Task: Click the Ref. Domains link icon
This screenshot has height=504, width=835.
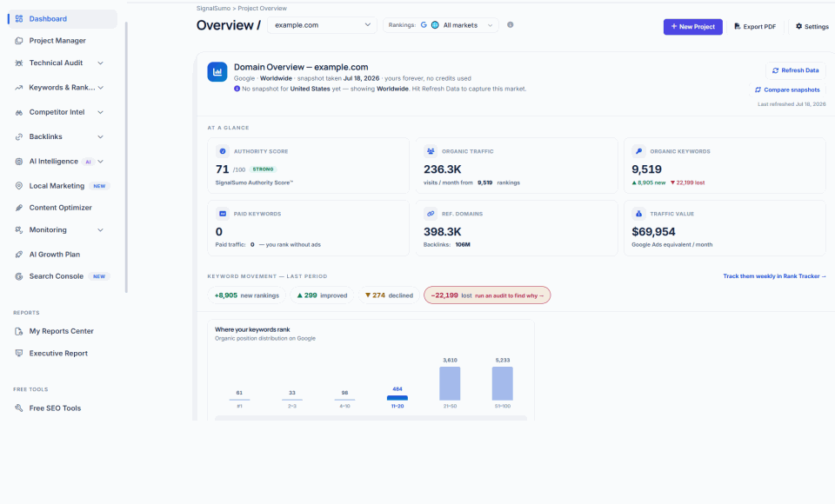Action: pyautogui.click(x=431, y=214)
